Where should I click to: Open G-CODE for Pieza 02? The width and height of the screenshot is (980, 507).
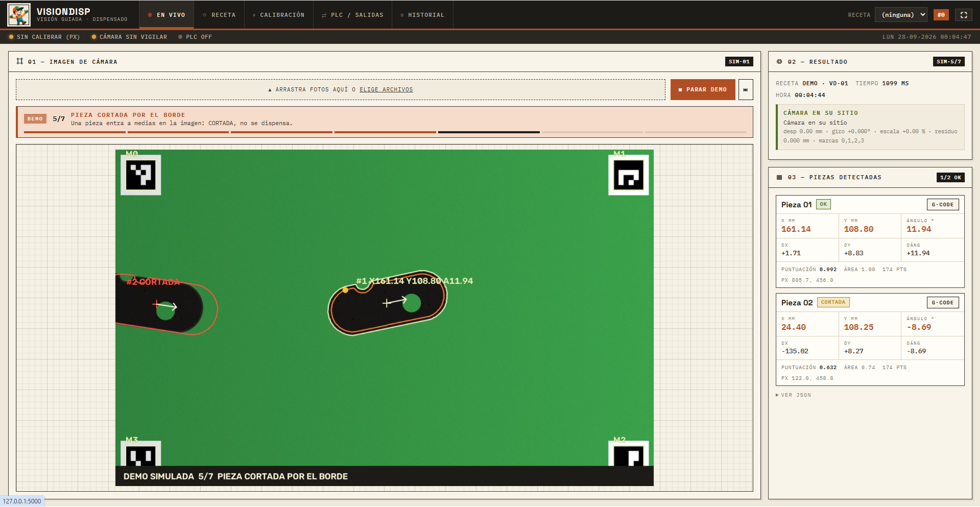943,302
